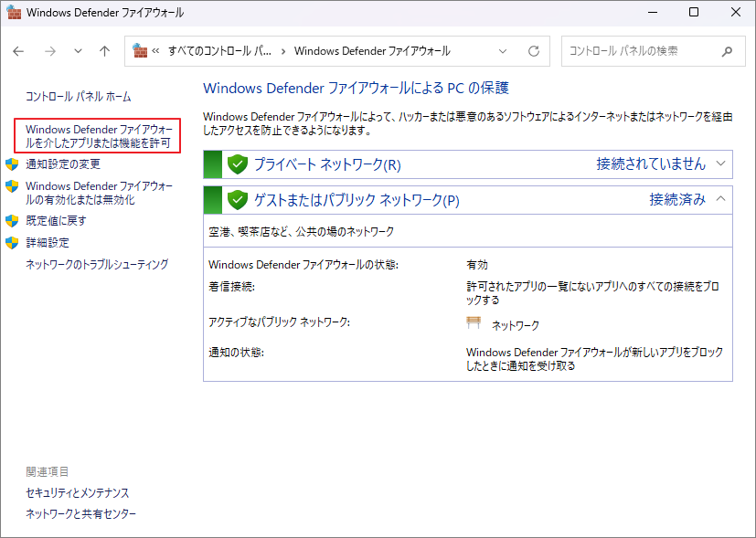Viewport: 756px width, 538px height.
Task: Expand プライベート ネットワーク with chevron
Action: click(x=720, y=164)
